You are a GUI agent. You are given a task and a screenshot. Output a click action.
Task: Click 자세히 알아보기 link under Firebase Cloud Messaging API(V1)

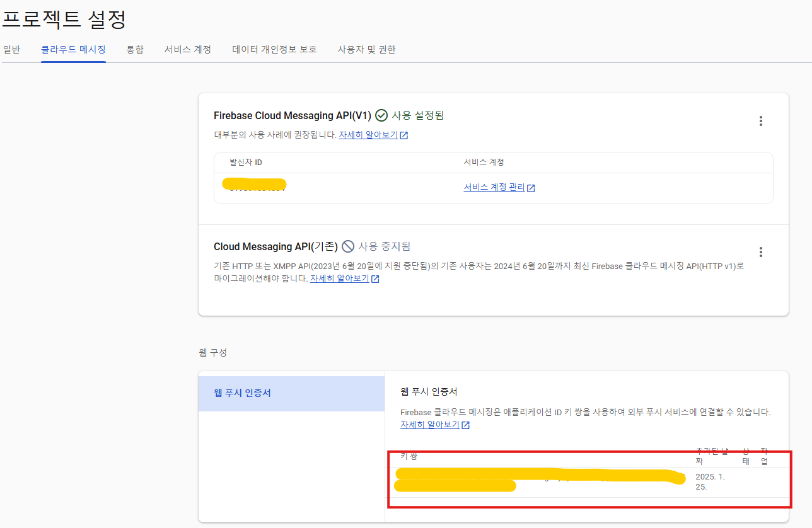tap(373, 135)
